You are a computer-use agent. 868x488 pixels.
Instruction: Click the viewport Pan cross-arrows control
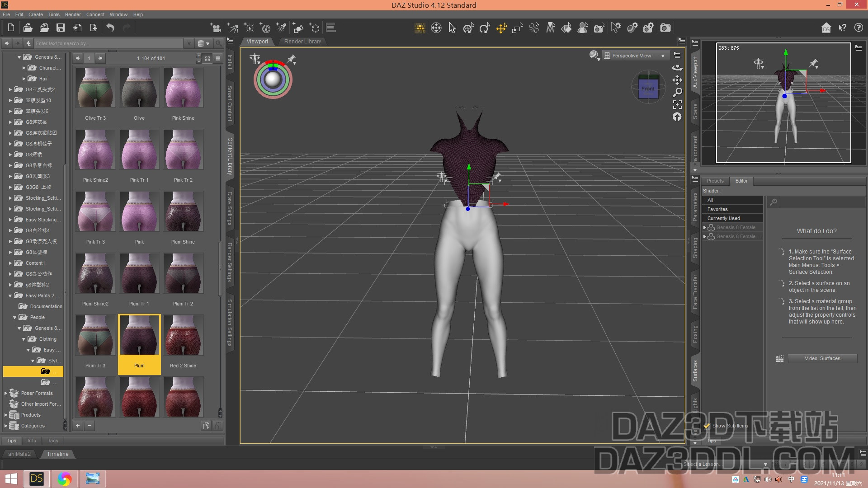[677, 80]
